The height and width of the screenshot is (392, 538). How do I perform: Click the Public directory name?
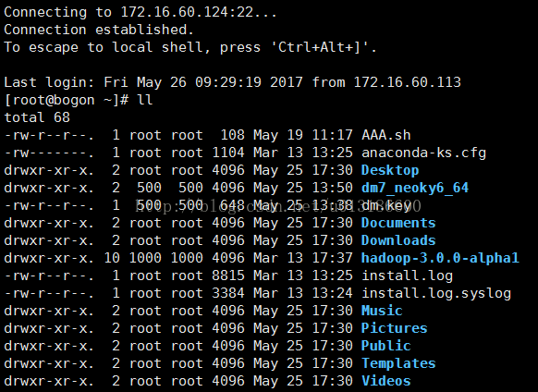pyautogui.click(x=386, y=346)
